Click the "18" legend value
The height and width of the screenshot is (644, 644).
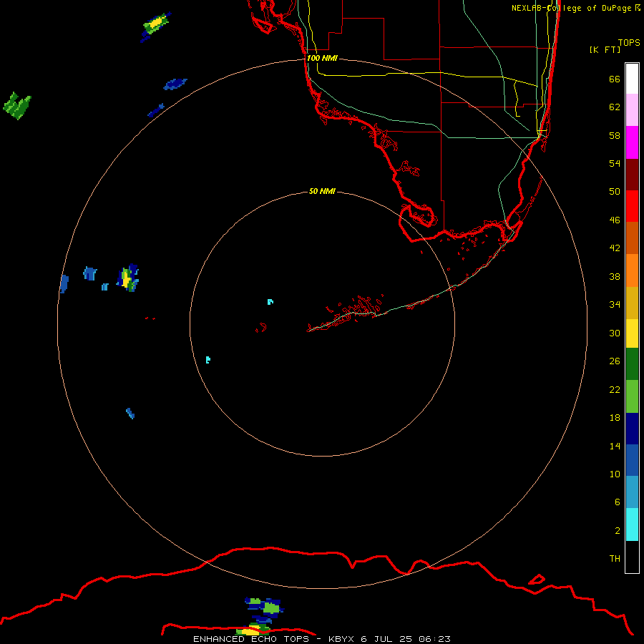click(x=615, y=418)
